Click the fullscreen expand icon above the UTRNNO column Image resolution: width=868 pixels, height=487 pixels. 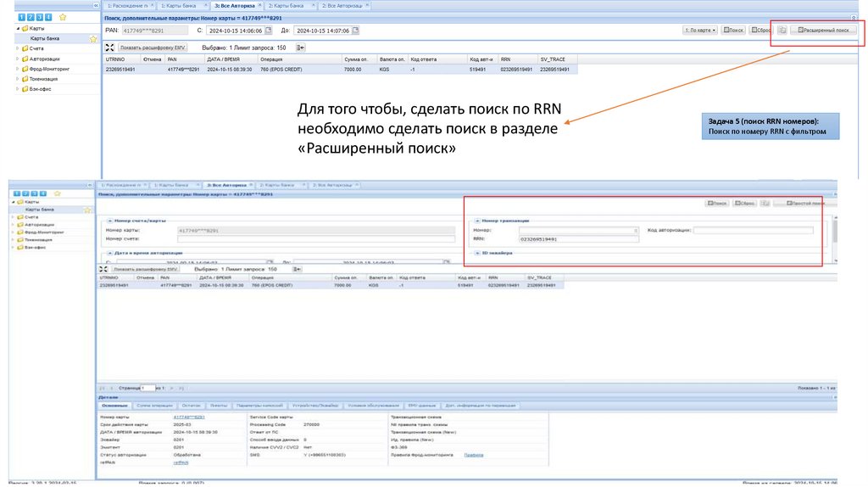click(109, 48)
